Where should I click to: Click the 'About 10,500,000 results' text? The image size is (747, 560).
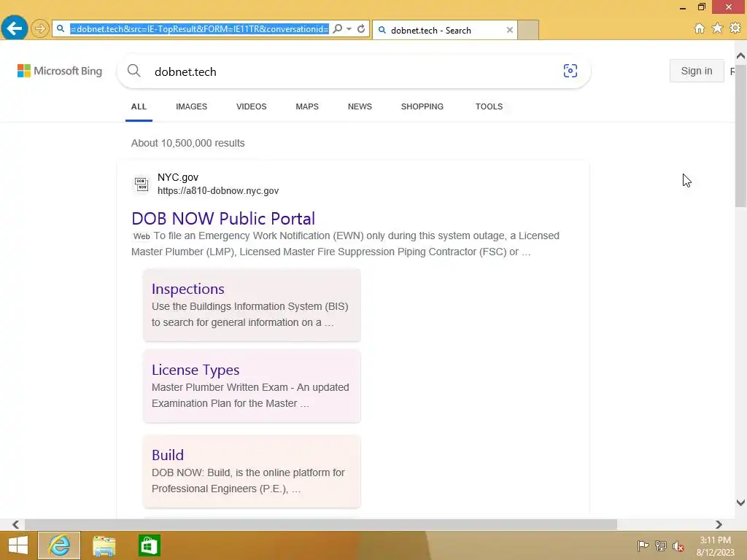187,144
